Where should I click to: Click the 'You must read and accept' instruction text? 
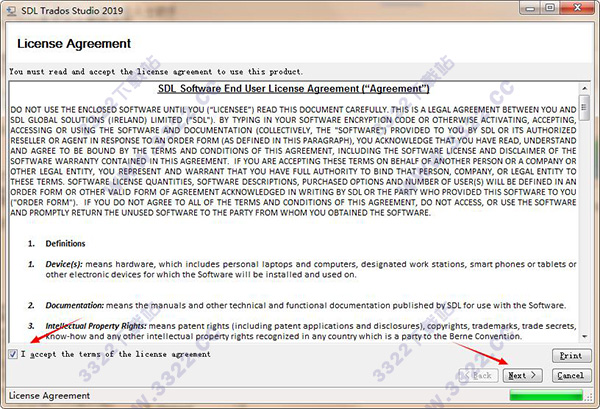[x=156, y=72]
